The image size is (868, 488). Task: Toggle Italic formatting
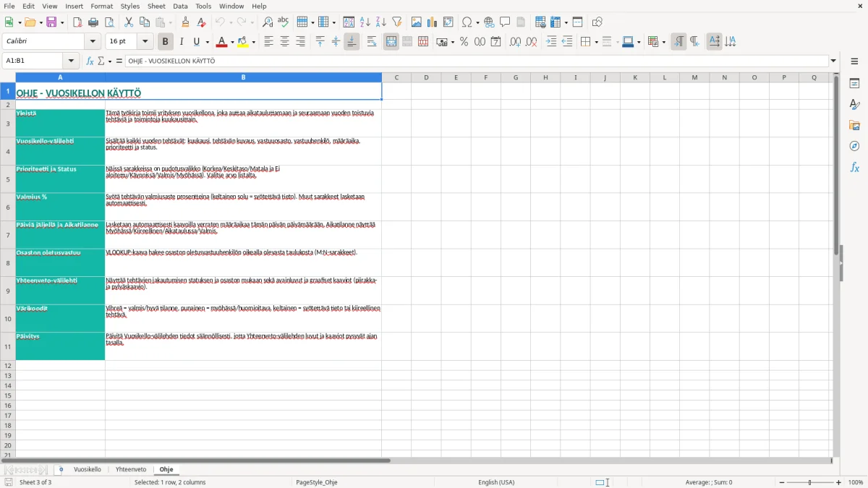point(182,42)
